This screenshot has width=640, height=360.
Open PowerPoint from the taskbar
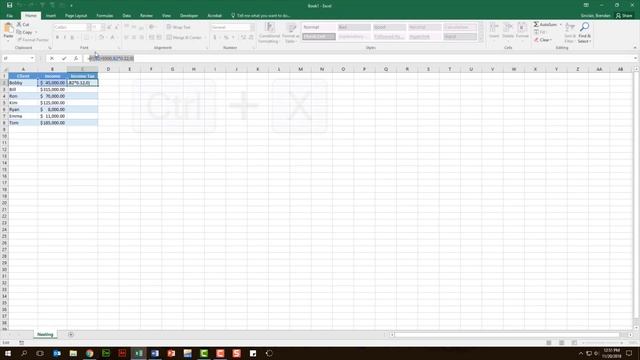tap(171, 353)
